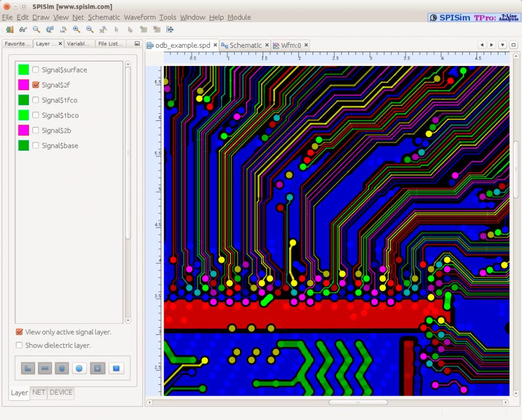This screenshot has width=522, height=420.
Task: Toggle the blue chip component button
Action: [116, 368]
